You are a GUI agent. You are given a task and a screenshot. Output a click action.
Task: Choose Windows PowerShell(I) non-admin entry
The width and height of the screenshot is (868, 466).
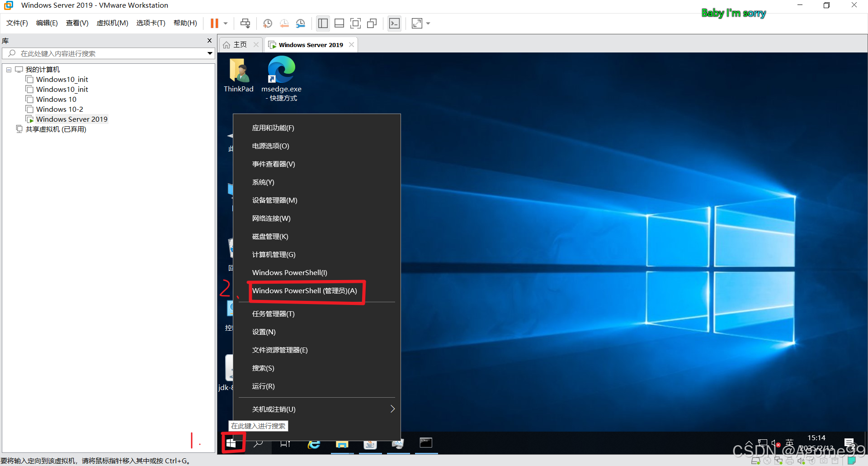click(x=316, y=273)
